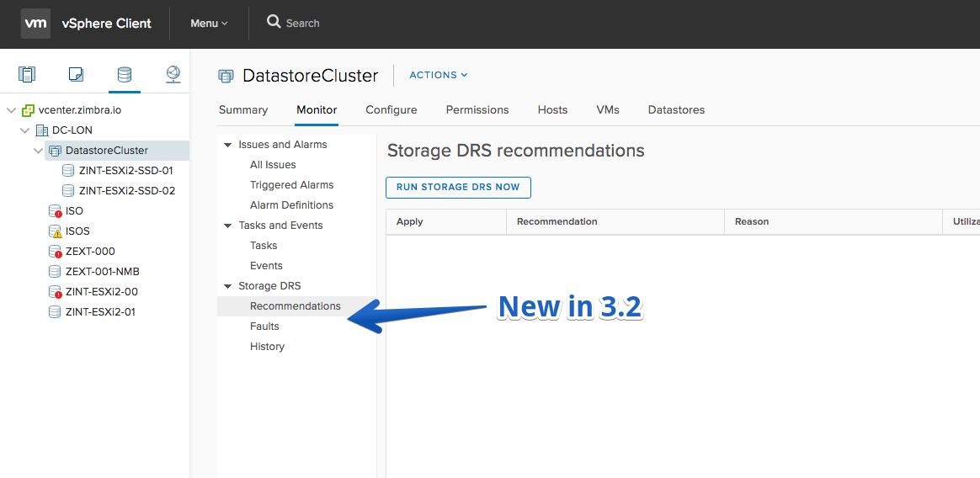Sort by the Reason column header
980x478 pixels.
pos(834,222)
